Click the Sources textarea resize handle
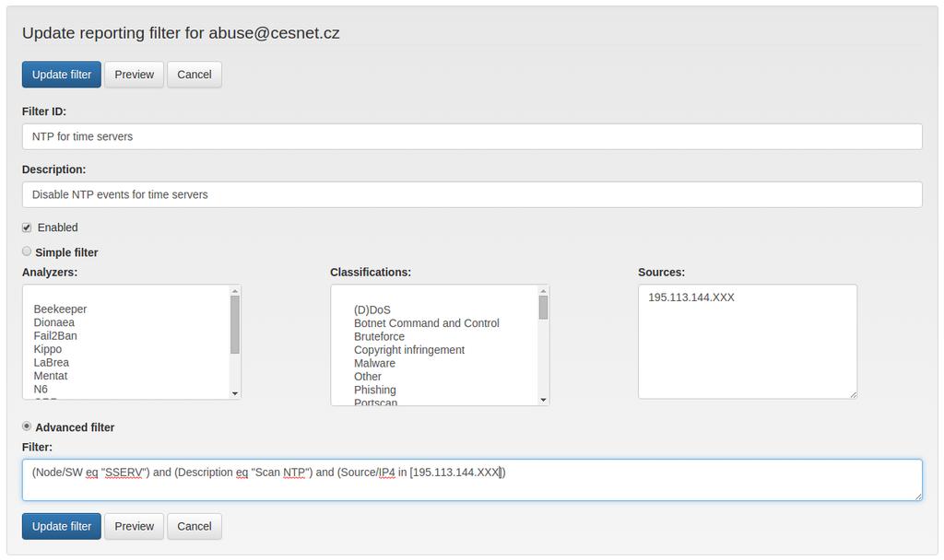 (853, 394)
